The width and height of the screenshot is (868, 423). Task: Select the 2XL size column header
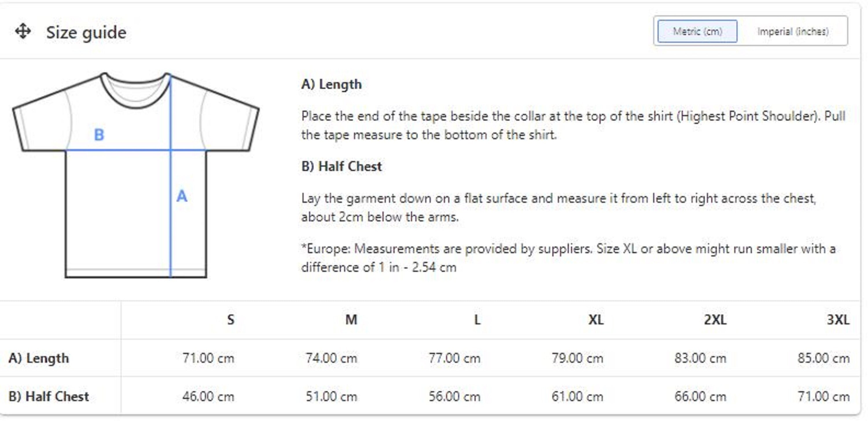[715, 319]
